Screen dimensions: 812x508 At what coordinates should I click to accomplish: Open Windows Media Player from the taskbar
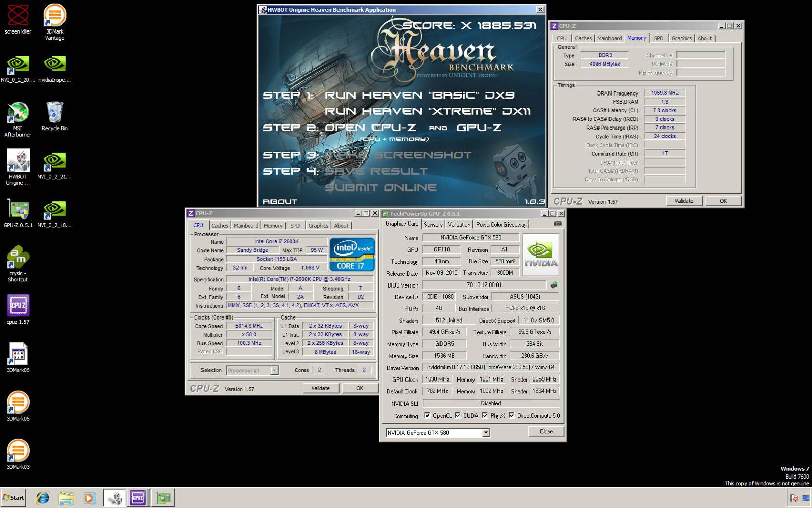coord(89,498)
